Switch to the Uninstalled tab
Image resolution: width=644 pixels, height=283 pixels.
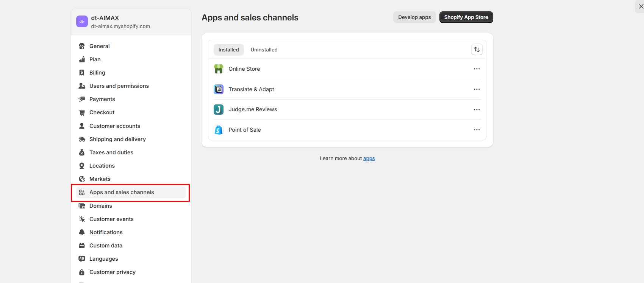tap(264, 50)
